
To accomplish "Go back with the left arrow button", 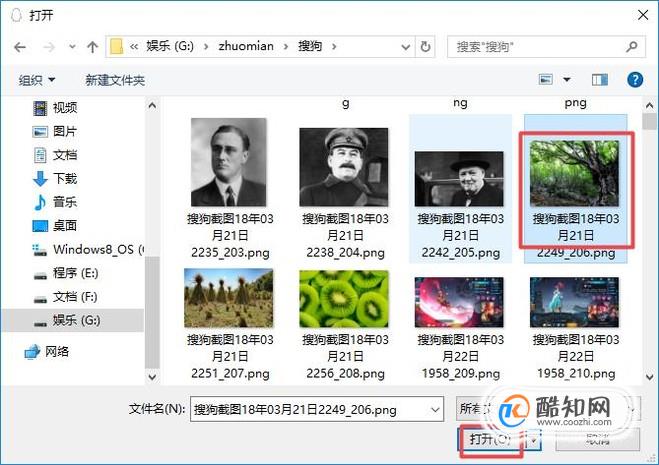I will point(20,47).
